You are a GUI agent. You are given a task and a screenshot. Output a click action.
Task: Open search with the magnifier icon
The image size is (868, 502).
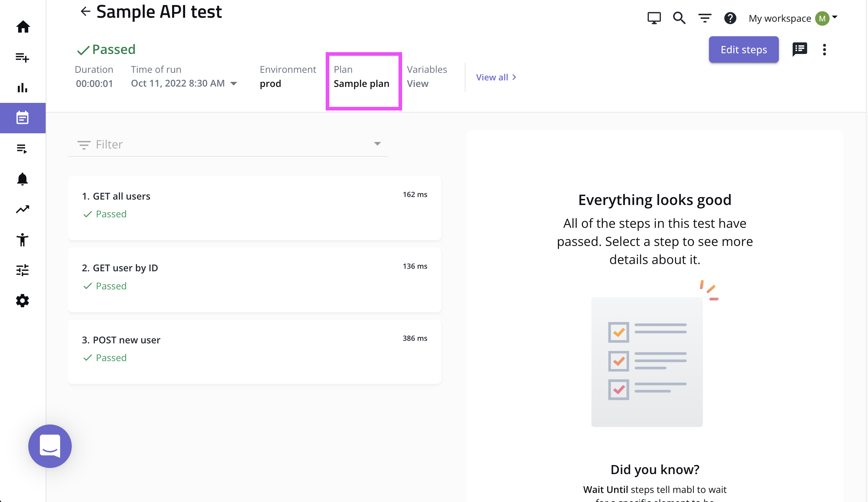(679, 18)
